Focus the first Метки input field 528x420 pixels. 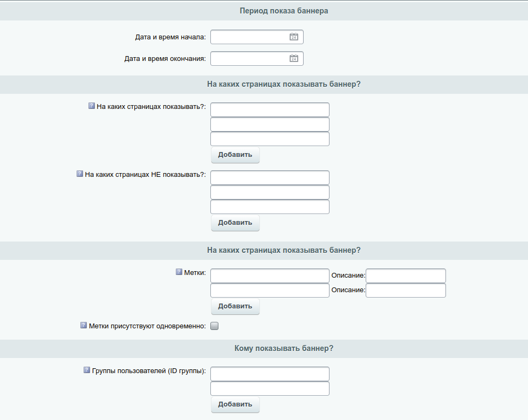(x=270, y=276)
